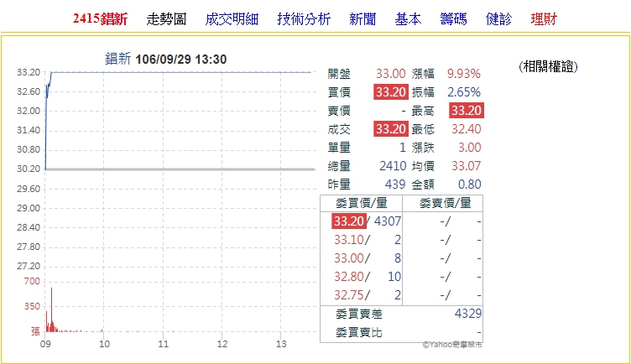Click the top bid price 33.20 in order book
Screen dimensions: 631x364
click(349, 221)
